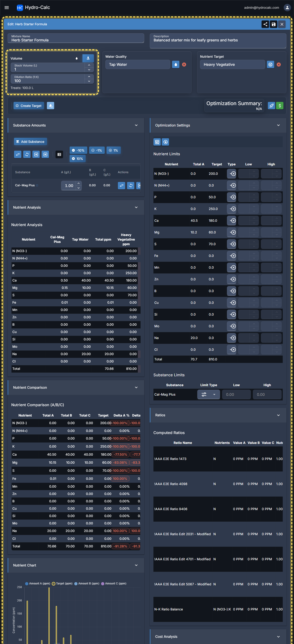Toggle the Amount A (ppm) chart legend

[38, 584]
